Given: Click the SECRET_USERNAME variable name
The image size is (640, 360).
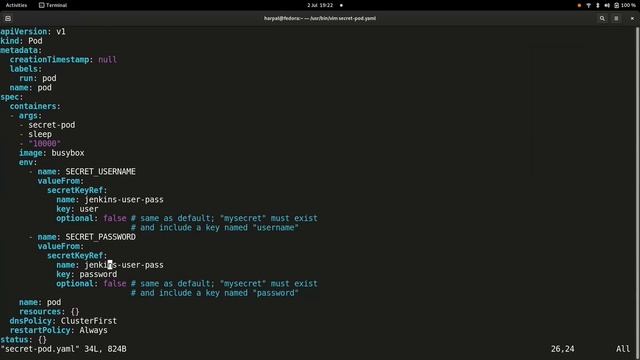Looking at the screenshot, I should [100, 171].
